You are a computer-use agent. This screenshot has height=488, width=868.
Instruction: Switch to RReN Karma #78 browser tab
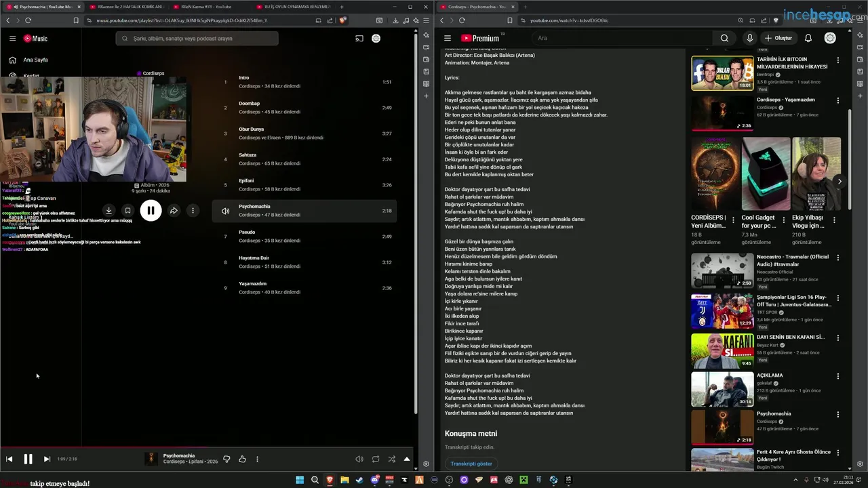point(210,7)
